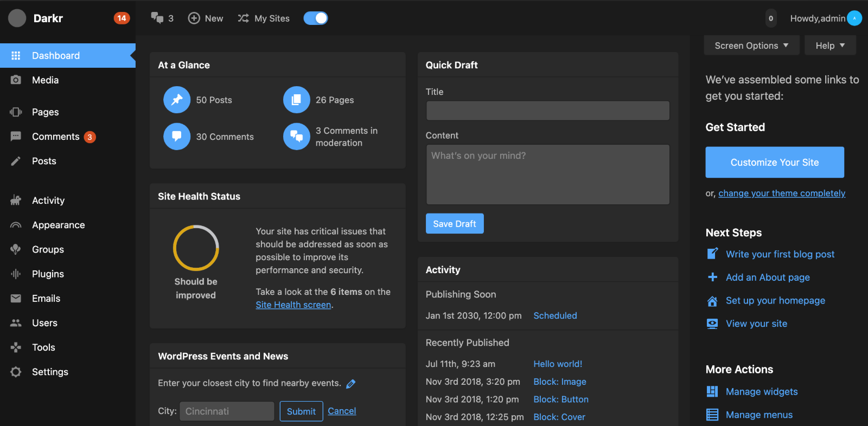The height and width of the screenshot is (426, 868).
Task: Open the Block: Button post link
Action: [x=561, y=399]
